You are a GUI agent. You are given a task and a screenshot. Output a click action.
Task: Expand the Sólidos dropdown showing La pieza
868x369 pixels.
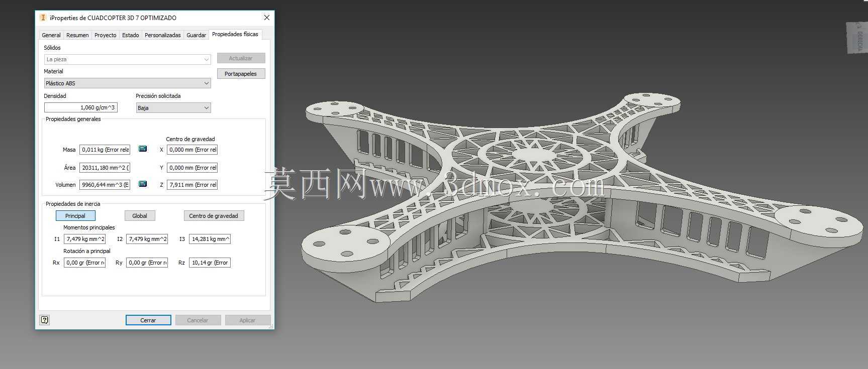[128, 59]
